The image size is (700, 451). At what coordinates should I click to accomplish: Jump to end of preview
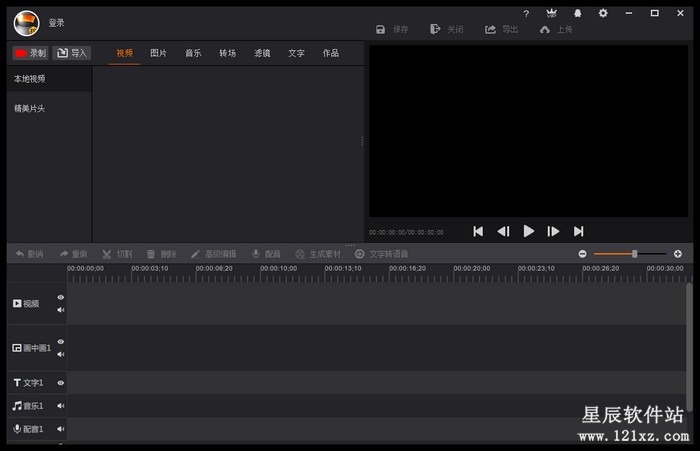click(579, 231)
